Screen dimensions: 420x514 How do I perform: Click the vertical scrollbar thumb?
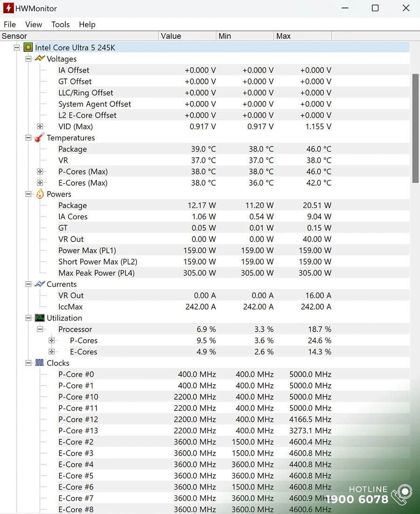[415, 128]
